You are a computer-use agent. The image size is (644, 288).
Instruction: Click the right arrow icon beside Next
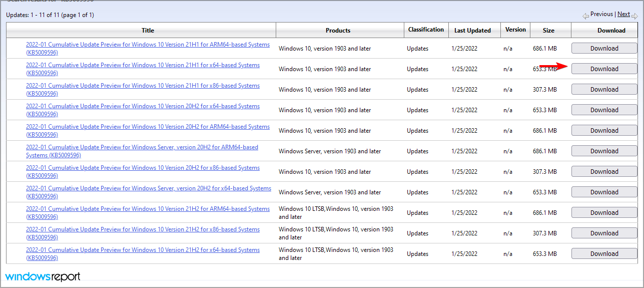pos(634,16)
